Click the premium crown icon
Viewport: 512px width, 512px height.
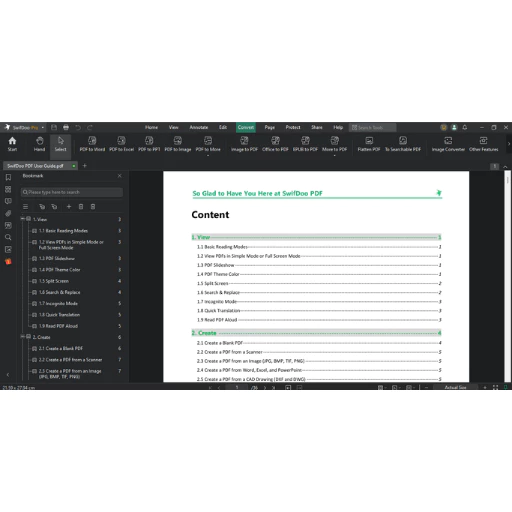point(444,127)
